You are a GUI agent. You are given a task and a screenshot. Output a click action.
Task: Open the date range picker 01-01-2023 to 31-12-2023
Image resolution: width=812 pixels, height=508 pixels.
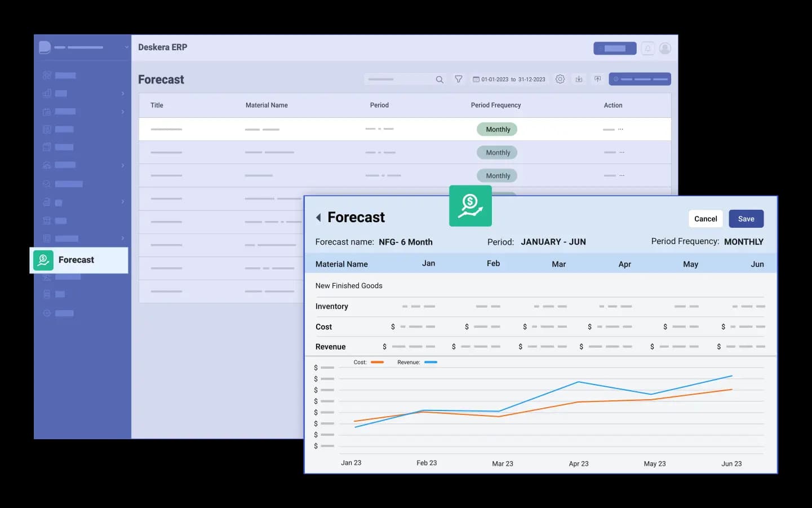509,79
